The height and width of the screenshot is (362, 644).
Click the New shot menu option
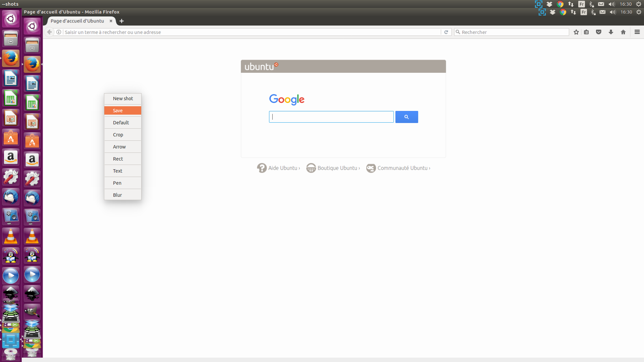(122, 98)
